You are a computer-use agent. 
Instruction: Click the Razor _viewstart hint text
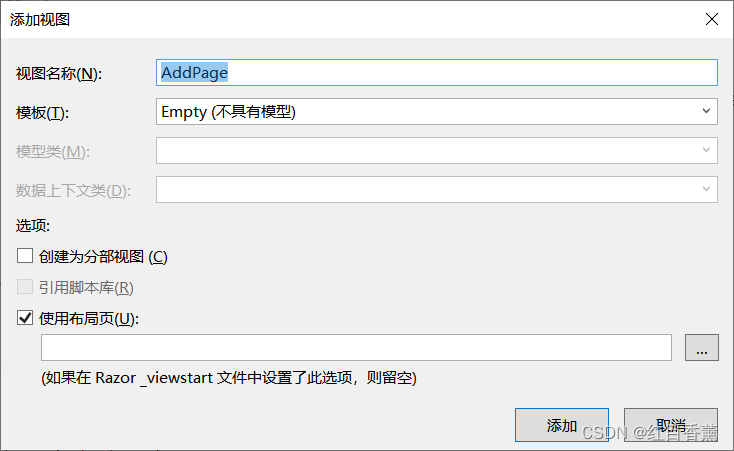(x=228, y=379)
